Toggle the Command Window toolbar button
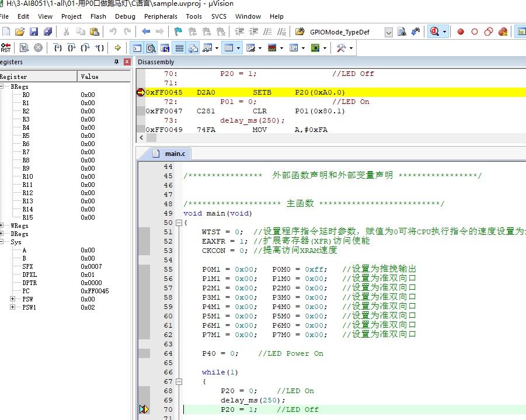Image resolution: width=526 pixels, height=420 pixels. click(x=137, y=48)
